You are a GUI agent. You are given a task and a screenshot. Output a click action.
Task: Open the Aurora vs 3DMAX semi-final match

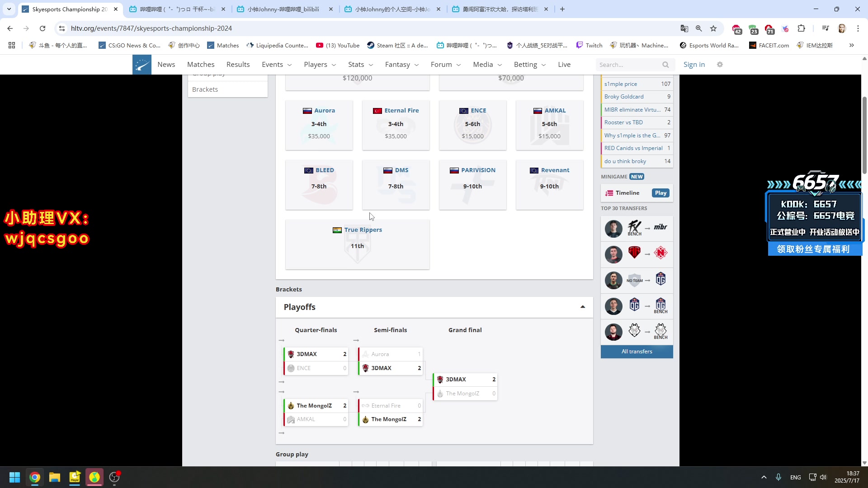(x=391, y=361)
